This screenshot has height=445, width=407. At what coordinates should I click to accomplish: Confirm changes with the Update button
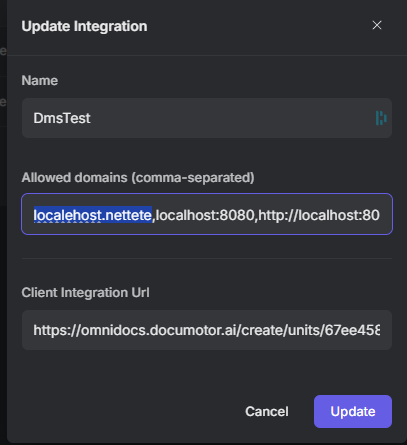[353, 411]
